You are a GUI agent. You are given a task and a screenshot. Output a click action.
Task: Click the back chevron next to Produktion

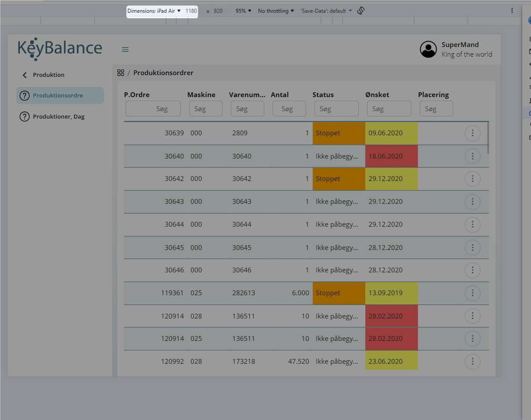[25, 75]
